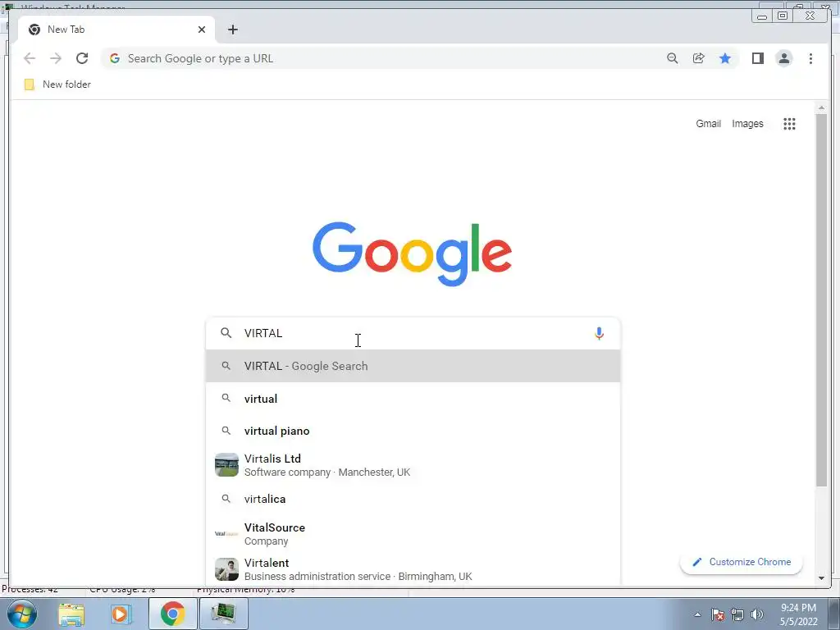Select Virtalent suggestion

pos(413,569)
